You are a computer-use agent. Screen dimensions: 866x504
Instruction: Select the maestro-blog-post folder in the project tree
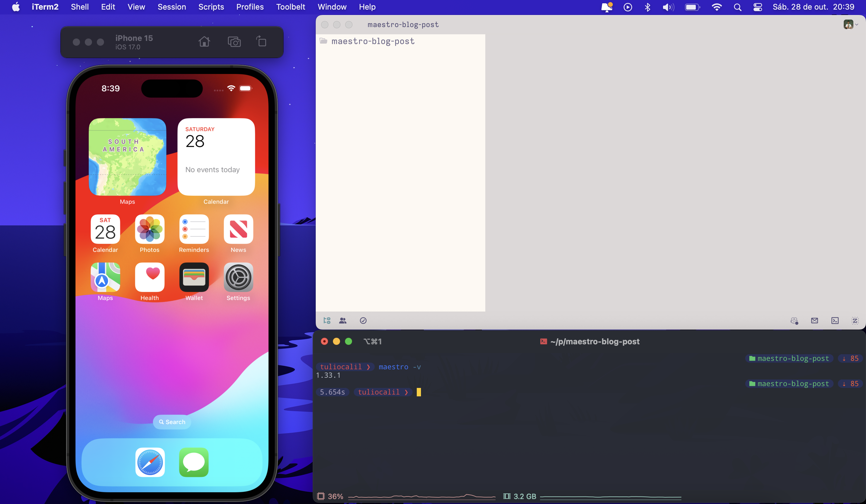click(x=400, y=41)
